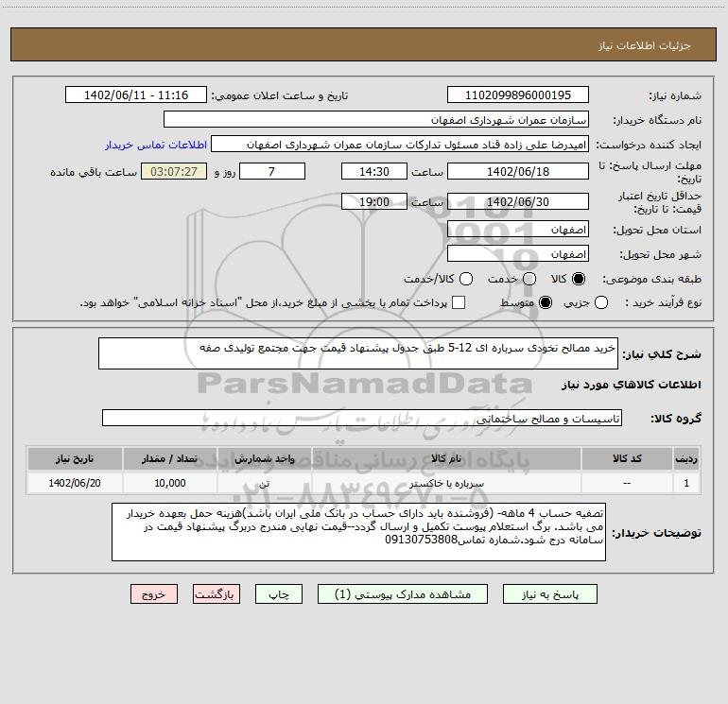The height and width of the screenshot is (704, 728).
Task: Click the goods group field تاسیسات و مصالح ساختمانی
Action: (362, 418)
